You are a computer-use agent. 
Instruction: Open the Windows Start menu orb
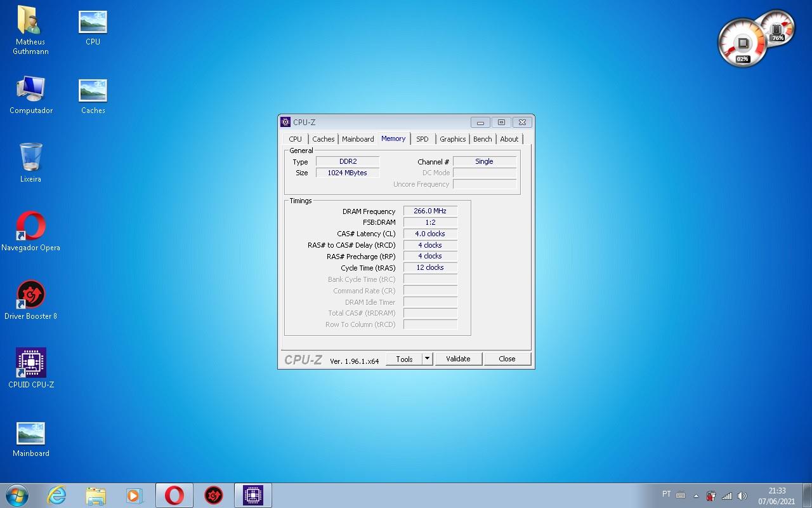tap(16, 495)
